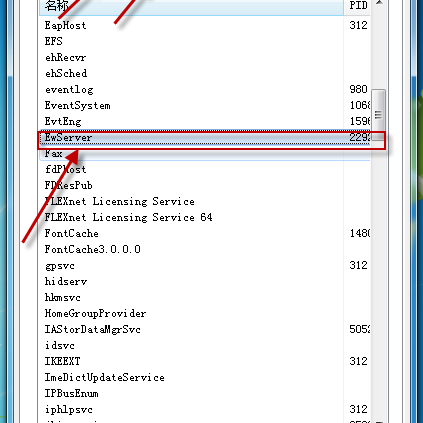Click the iphlpsvc service entry
The image size is (423, 423).
pyautogui.click(x=205, y=409)
